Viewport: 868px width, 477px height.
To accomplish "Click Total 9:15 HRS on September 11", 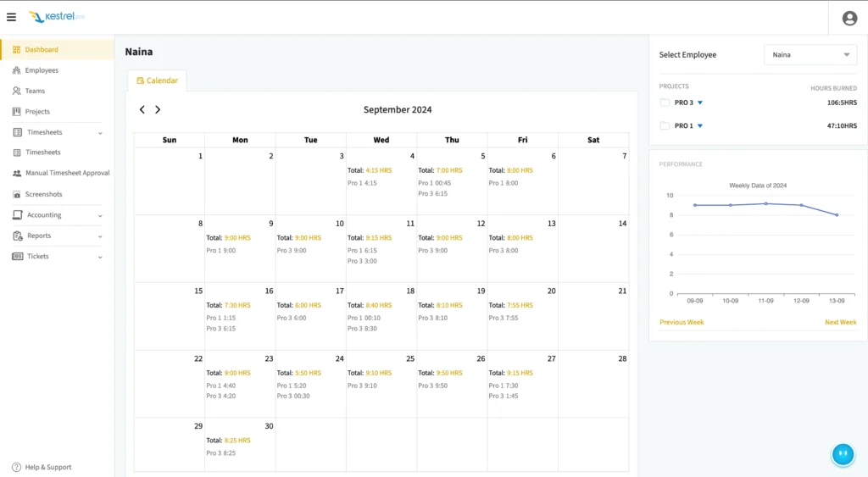I will pyautogui.click(x=370, y=238).
